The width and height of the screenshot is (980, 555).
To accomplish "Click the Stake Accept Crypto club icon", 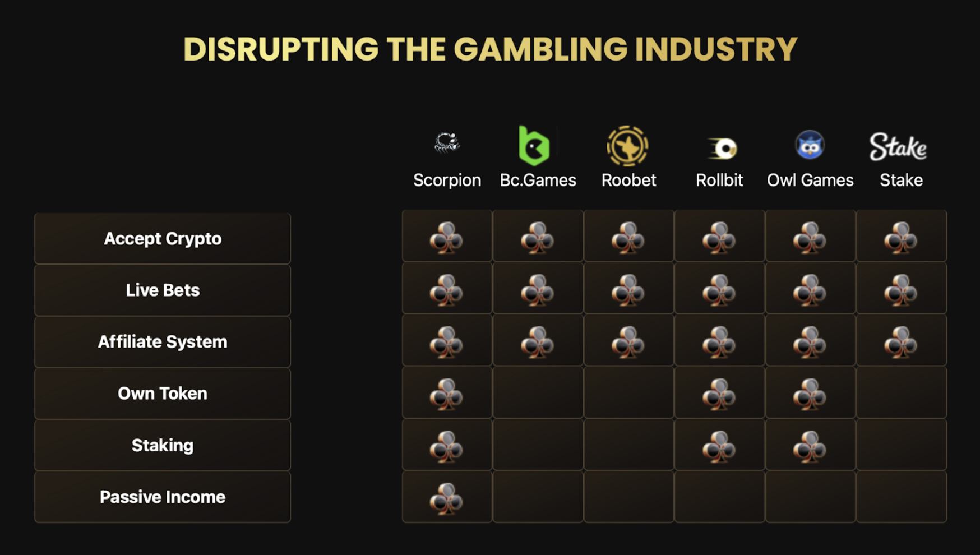I will (x=901, y=238).
